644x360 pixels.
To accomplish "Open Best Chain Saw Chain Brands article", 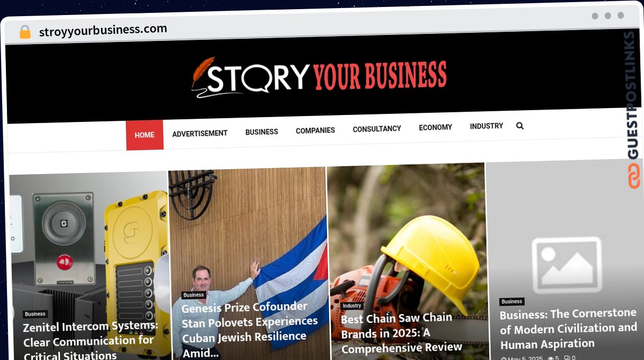I will (401, 332).
